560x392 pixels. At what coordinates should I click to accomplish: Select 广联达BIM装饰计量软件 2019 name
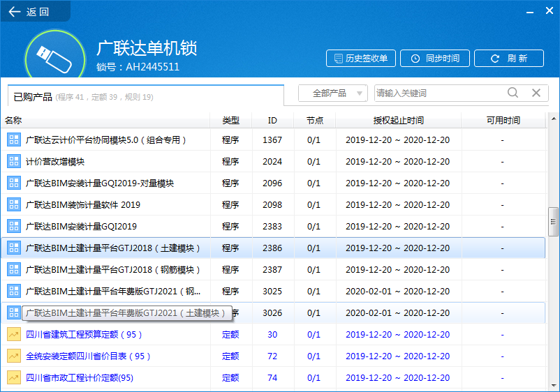[x=83, y=205]
